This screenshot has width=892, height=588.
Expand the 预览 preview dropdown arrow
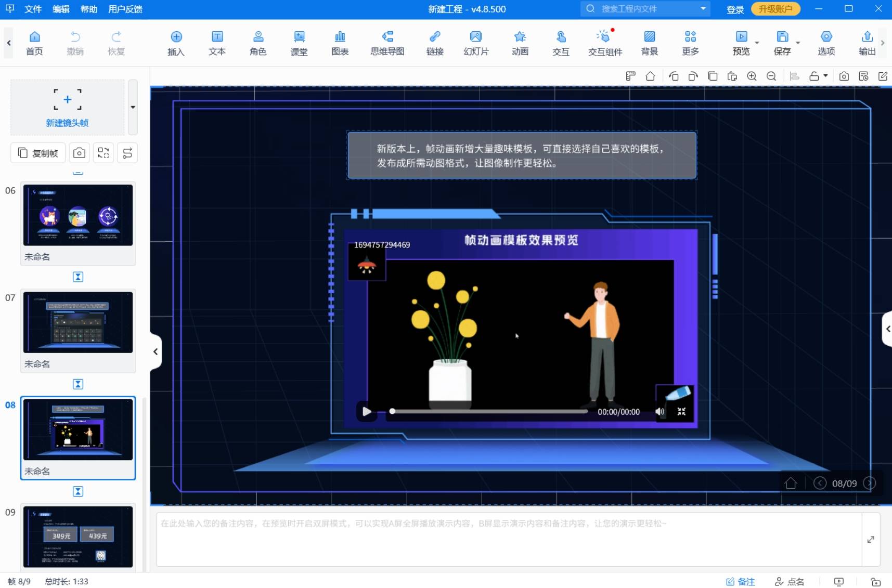pyautogui.click(x=757, y=43)
